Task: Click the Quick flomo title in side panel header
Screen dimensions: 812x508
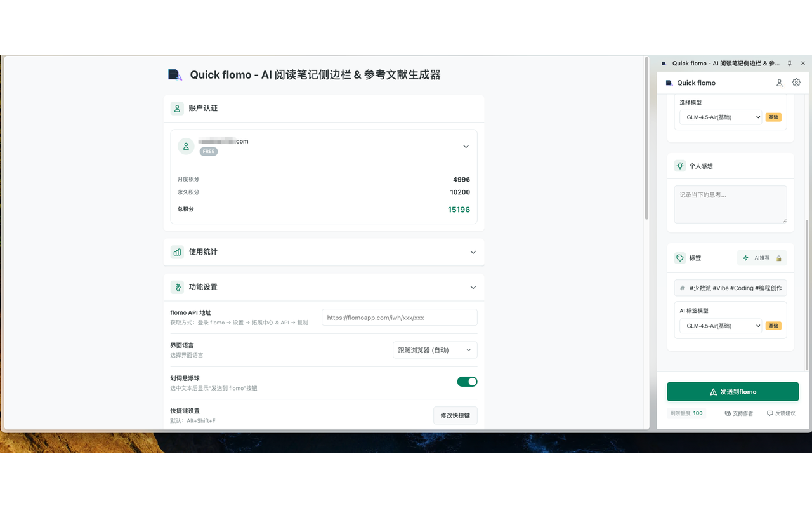Action: (696, 83)
